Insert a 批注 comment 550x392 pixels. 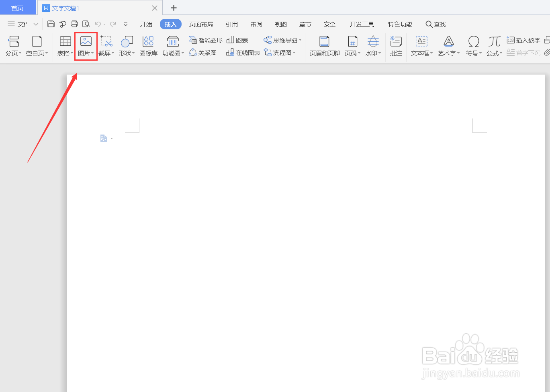pyautogui.click(x=396, y=46)
